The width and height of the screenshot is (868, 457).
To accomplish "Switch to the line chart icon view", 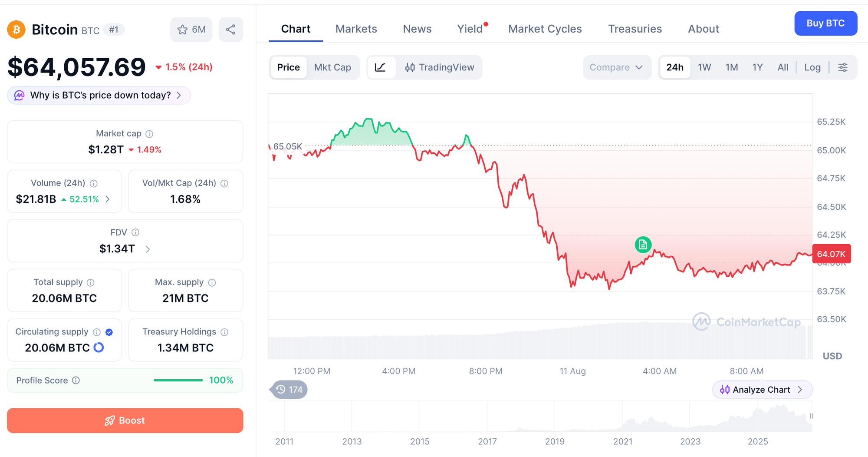I will [x=381, y=67].
